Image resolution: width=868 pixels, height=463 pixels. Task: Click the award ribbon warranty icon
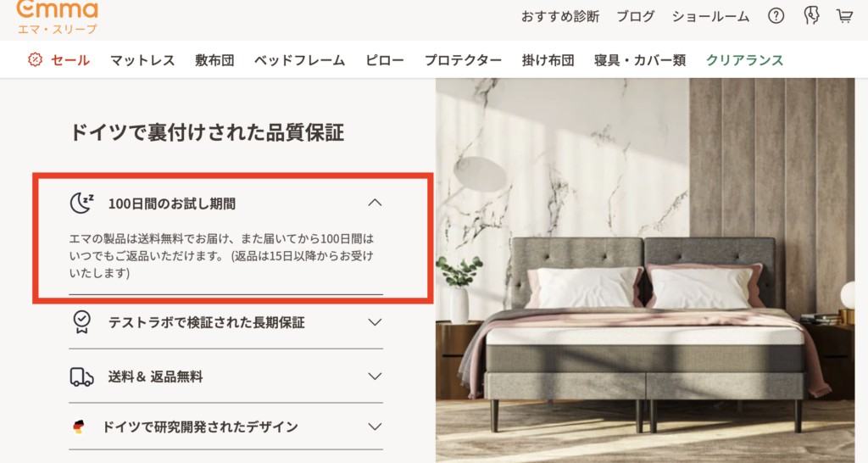[82, 321]
